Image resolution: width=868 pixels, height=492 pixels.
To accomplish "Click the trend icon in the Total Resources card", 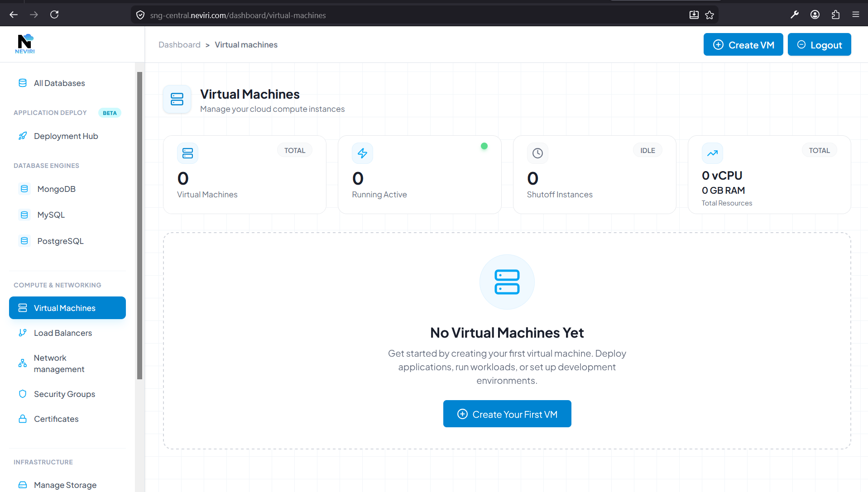I will (x=712, y=153).
